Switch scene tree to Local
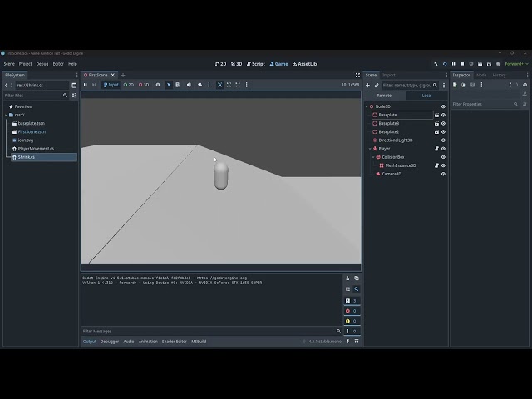Viewport: 532px width, 399px height. tap(426, 96)
